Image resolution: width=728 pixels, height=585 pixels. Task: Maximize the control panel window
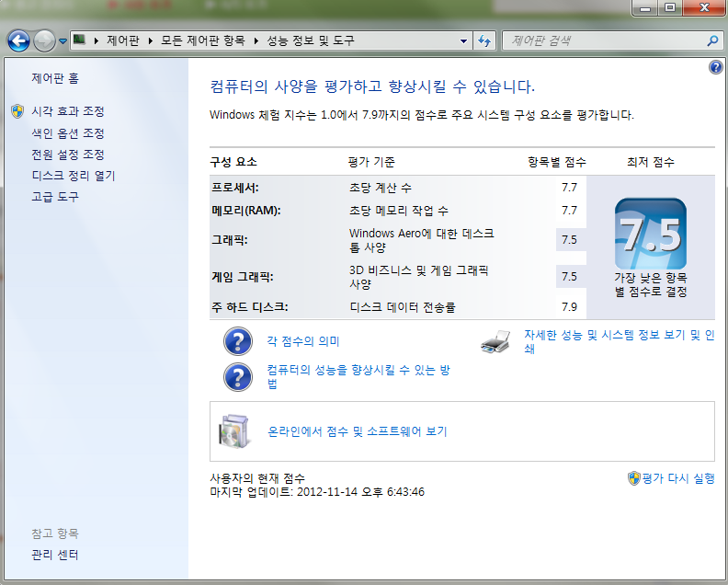pyautogui.click(x=669, y=7)
